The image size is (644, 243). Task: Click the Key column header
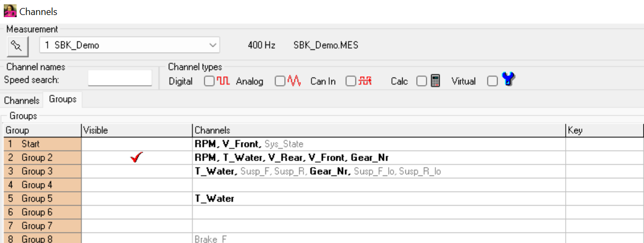click(604, 130)
